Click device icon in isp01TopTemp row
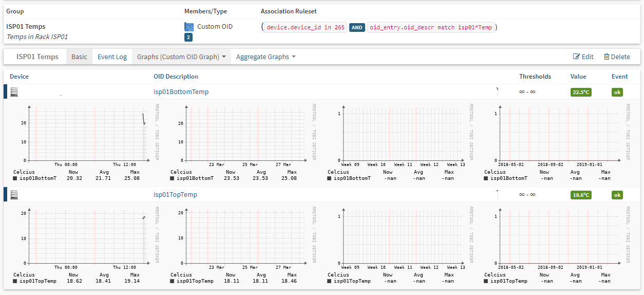The width and height of the screenshot is (644, 295). pyautogui.click(x=14, y=195)
